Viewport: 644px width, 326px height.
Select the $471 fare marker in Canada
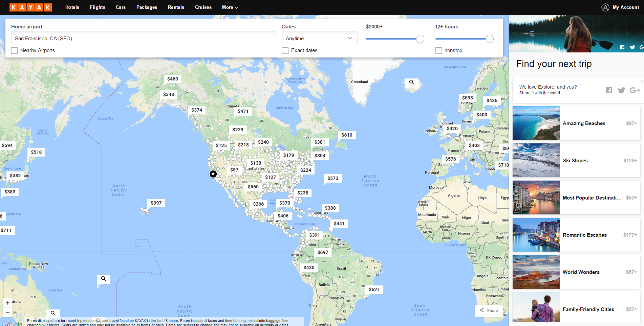click(243, 111)
